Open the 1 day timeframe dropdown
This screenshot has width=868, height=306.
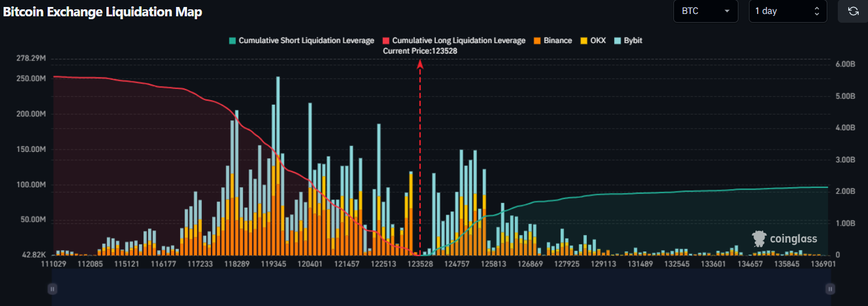coord(787,12)
